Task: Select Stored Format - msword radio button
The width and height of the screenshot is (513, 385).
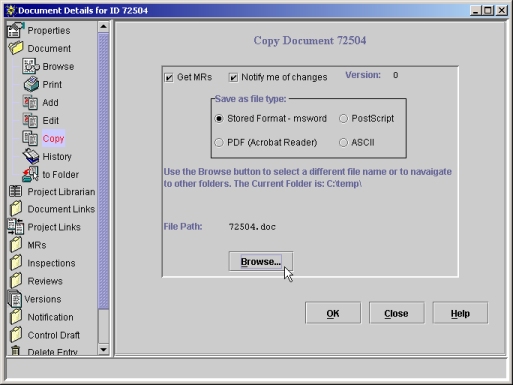Action: pos(219,119)
